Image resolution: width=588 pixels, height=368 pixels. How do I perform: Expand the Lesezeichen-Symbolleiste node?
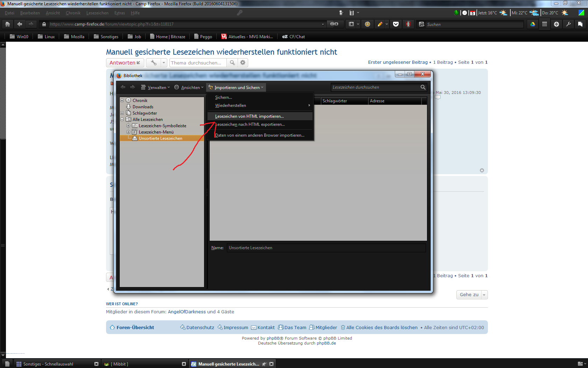click(x=128, y=125)
